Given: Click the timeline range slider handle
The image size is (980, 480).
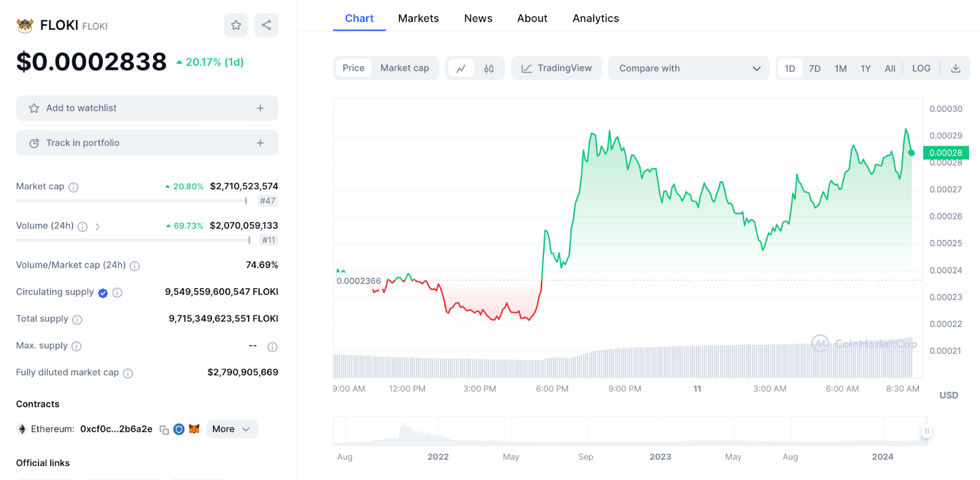Looking at the screenshot, I should point(927,431).
